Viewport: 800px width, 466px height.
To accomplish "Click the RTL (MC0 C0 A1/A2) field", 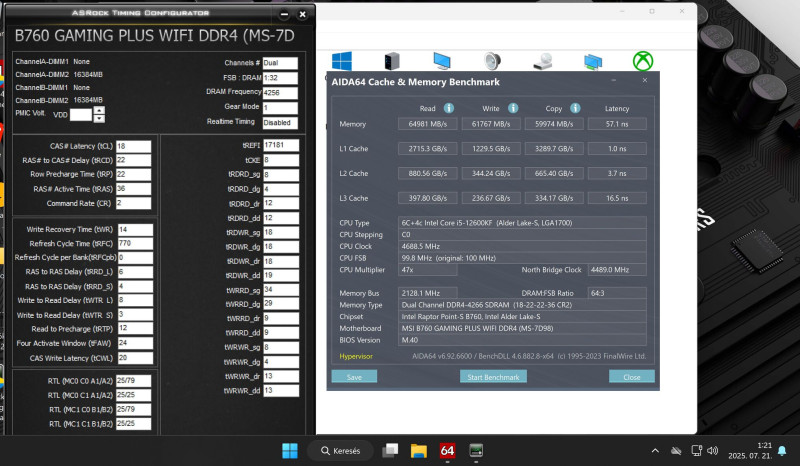I will [134, 381].
